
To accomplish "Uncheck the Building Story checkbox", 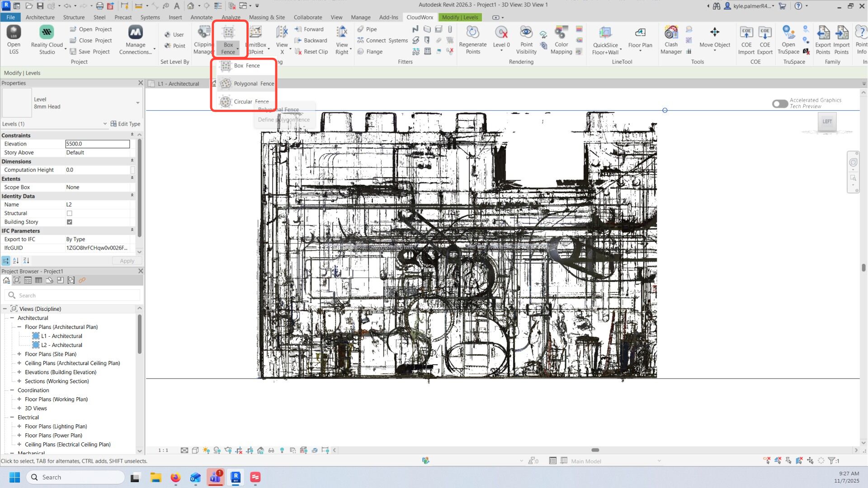I will click(x=69, y=222).
